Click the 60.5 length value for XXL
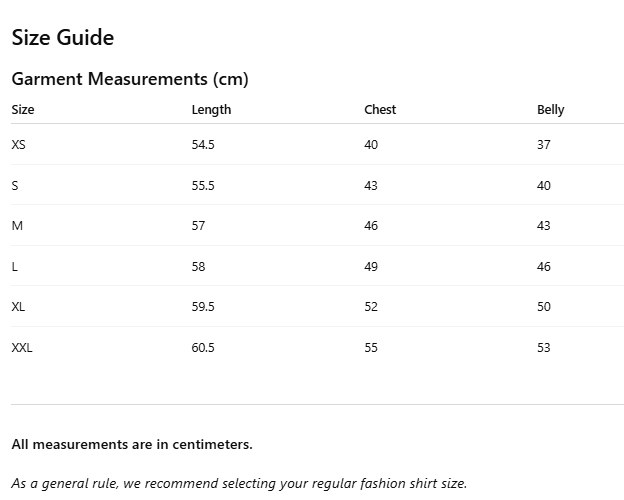The height and width of the screenshot is (500, 624). pyautogui.click(x=203, y=348)
